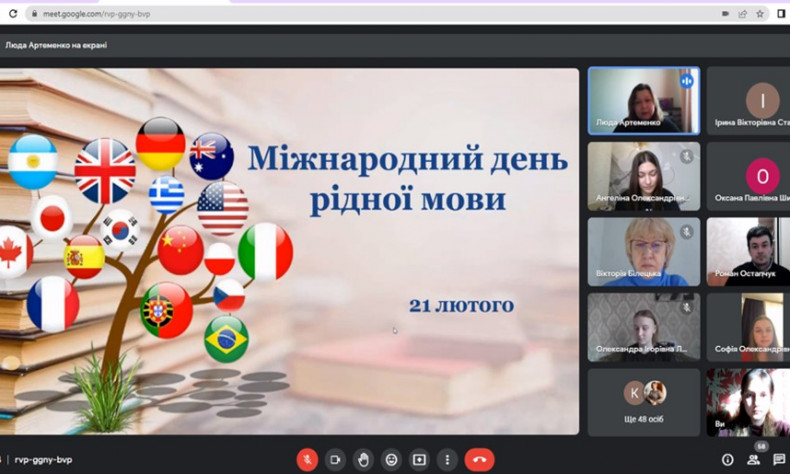Click the meeting code rvp-ggny-bvp
Viewport: 790px width, 474px height.
(x=43, y=460)
